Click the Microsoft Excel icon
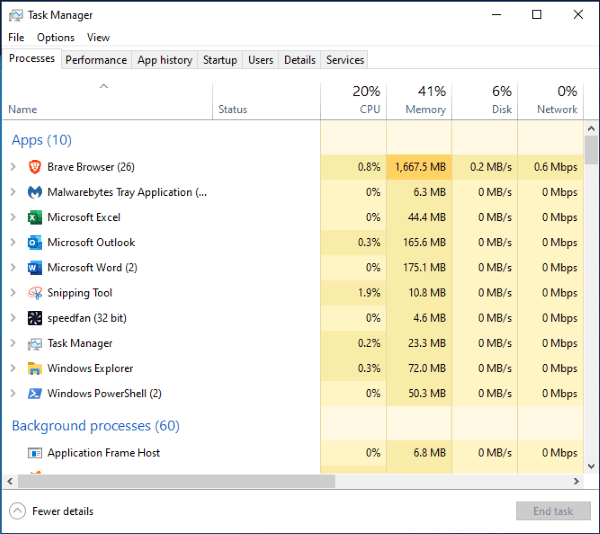This screenshot has width=600, height=534. [35, 217]
